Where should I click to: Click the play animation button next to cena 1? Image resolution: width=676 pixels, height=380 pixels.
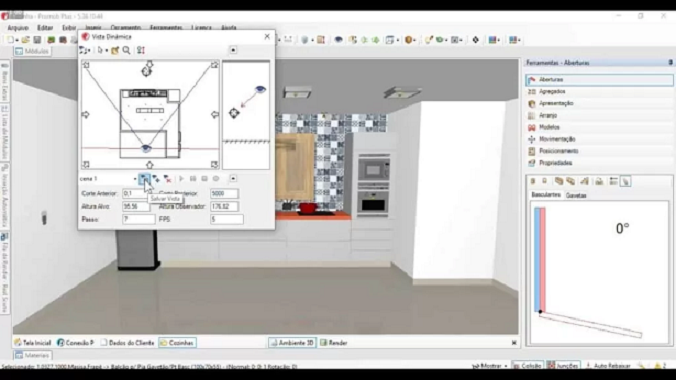click(x=182, y=179)
